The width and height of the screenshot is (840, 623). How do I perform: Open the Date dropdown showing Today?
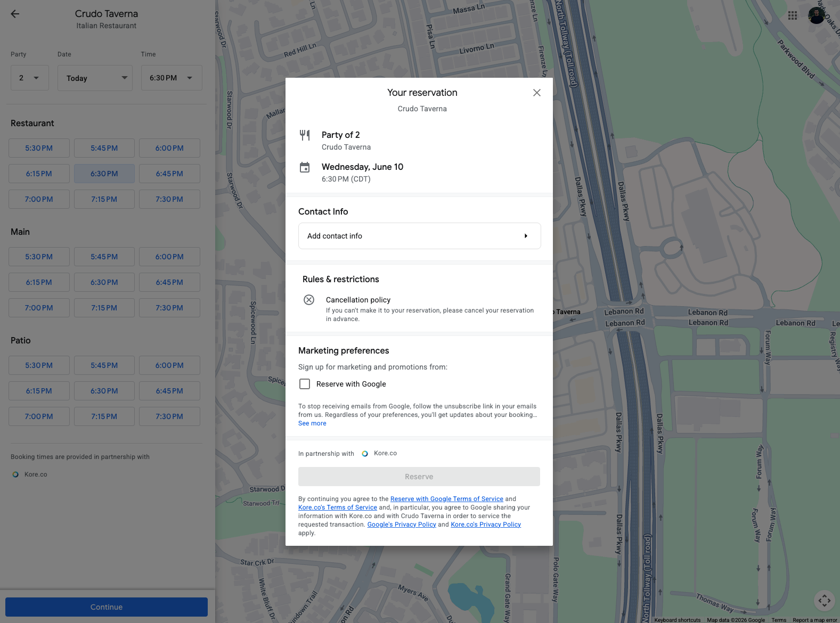(95, 78)
